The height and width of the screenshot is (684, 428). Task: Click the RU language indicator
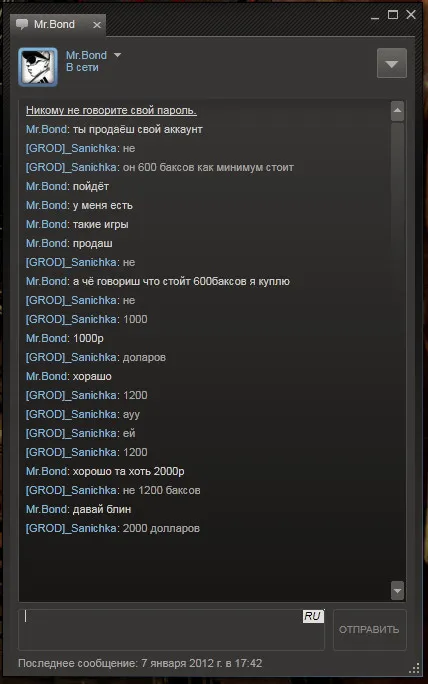click(x=313, y=616)
